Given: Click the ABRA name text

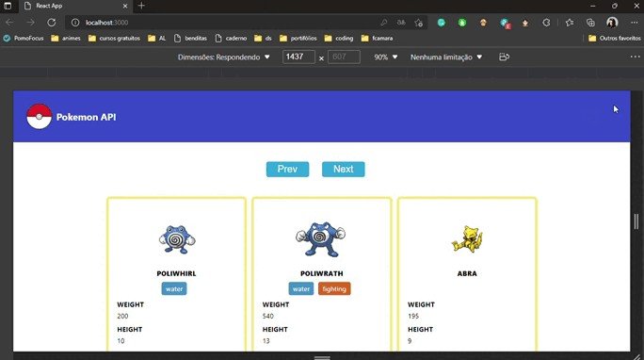Looking at the screenshot, I should [467, 273].
